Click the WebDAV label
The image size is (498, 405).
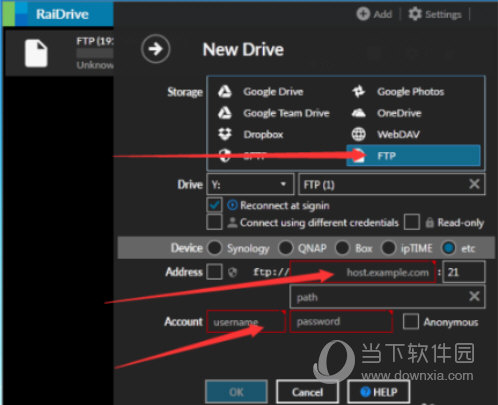coord(398,134)
